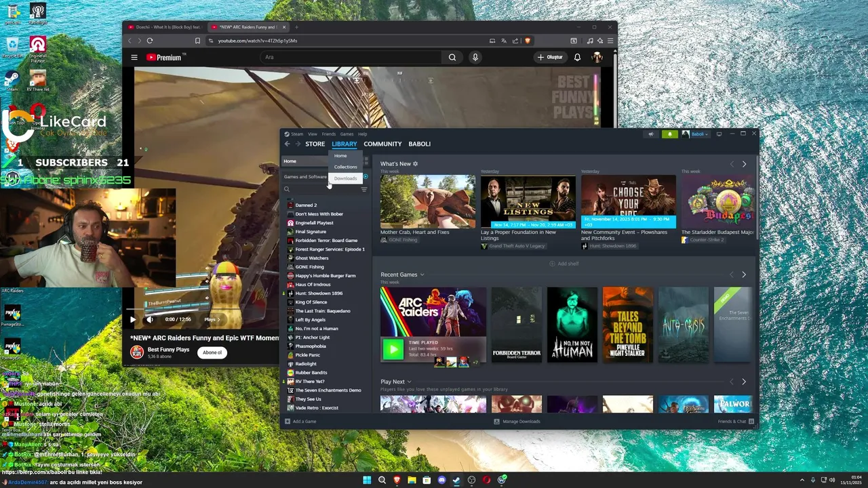Click Steam back navigation arrow
Image resolution: width=868 pixels, height=488 pixels.
(x=287, y=144)
